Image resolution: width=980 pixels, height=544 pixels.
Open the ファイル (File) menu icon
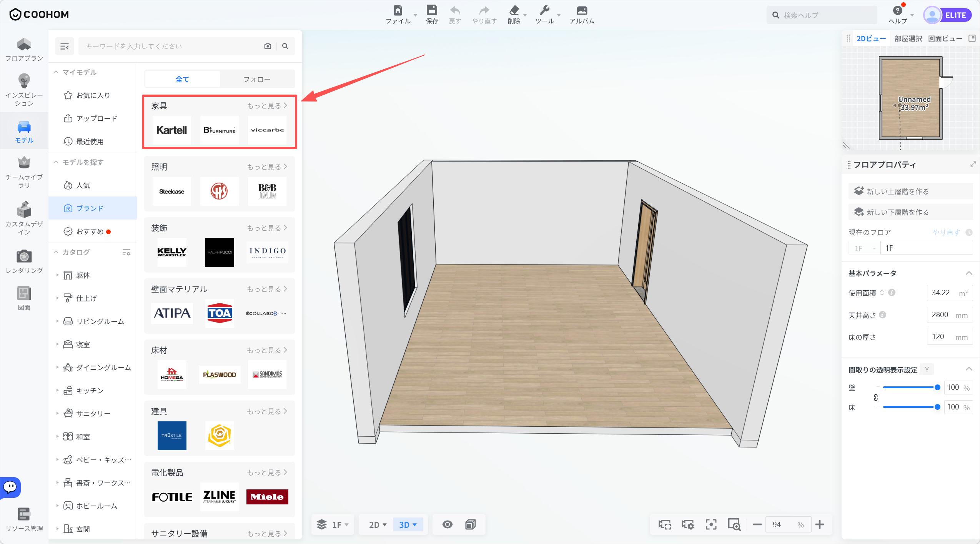[x=398, y=15]
